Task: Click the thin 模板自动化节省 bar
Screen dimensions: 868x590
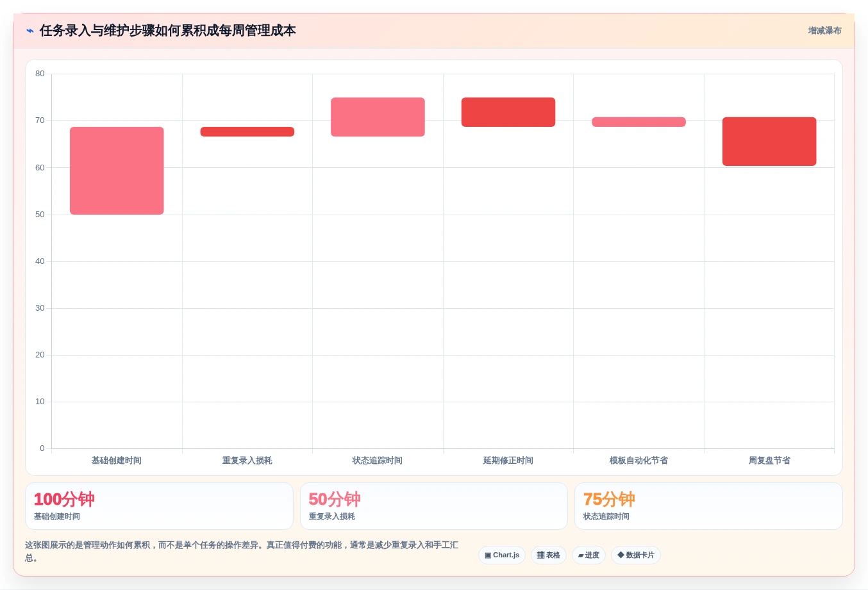Action: tap(638, 122)
